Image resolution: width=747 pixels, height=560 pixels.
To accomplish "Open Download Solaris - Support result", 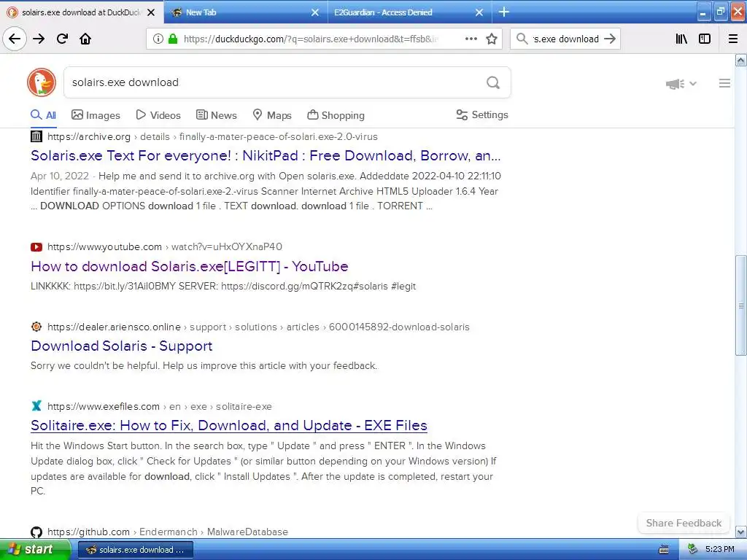I will point(122,346).
